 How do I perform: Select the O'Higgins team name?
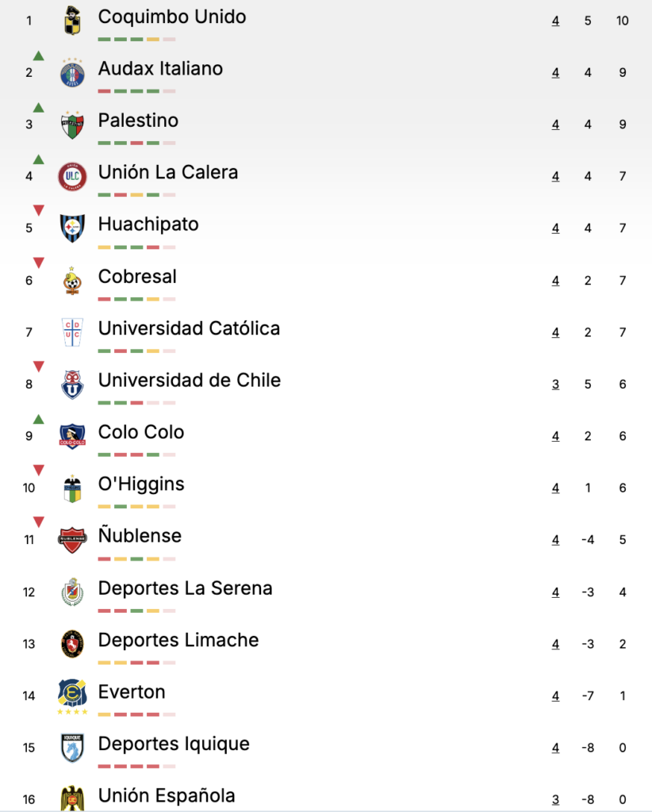(141, 484)
